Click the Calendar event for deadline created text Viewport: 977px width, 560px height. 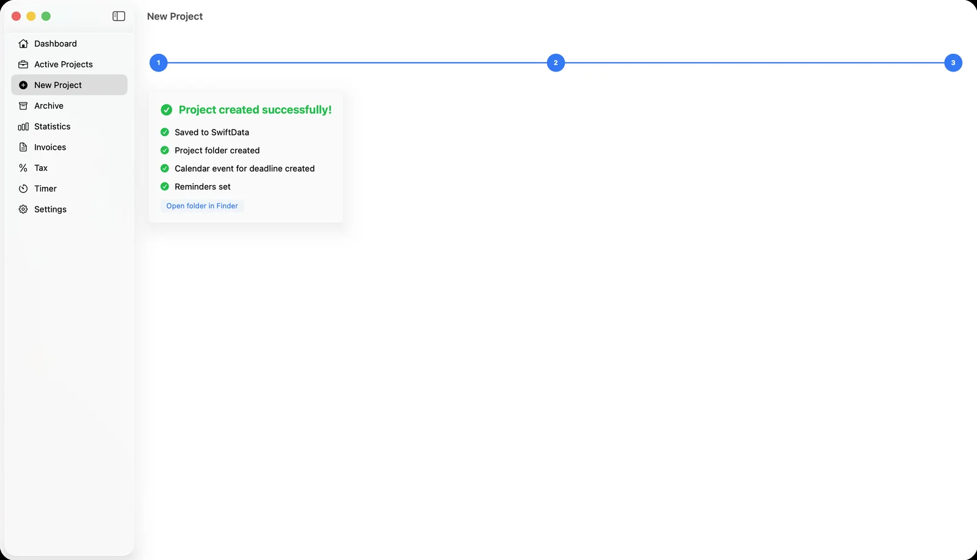click(x=245, y=169)
